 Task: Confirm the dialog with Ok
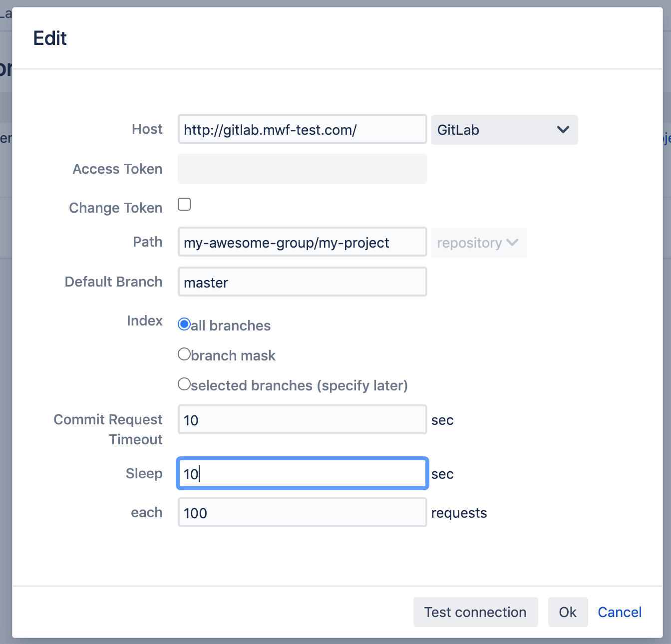point(567,612)
